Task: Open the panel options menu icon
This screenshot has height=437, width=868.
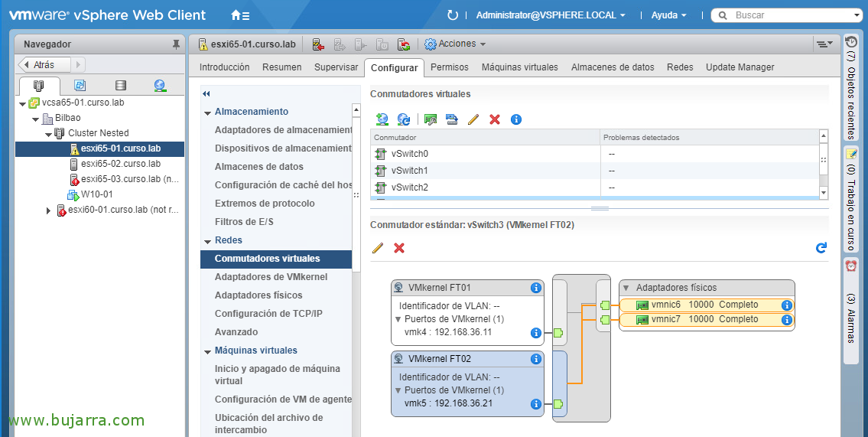Action: coord(824,44)
